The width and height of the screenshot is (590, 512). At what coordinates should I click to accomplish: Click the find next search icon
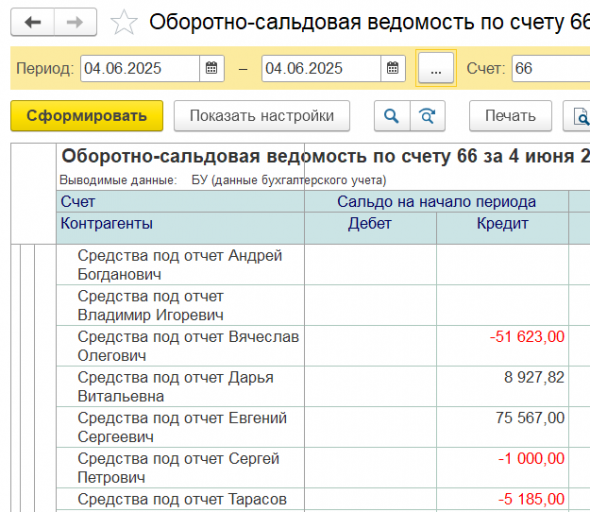[x=427, y=116]
